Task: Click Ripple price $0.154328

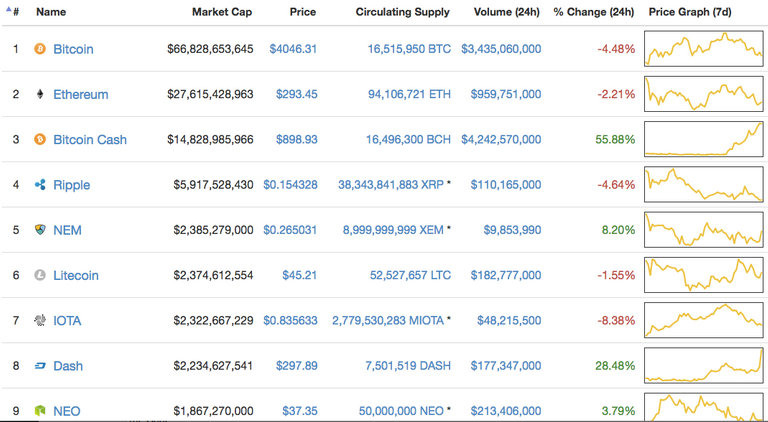Action: [x=290, y=185]
